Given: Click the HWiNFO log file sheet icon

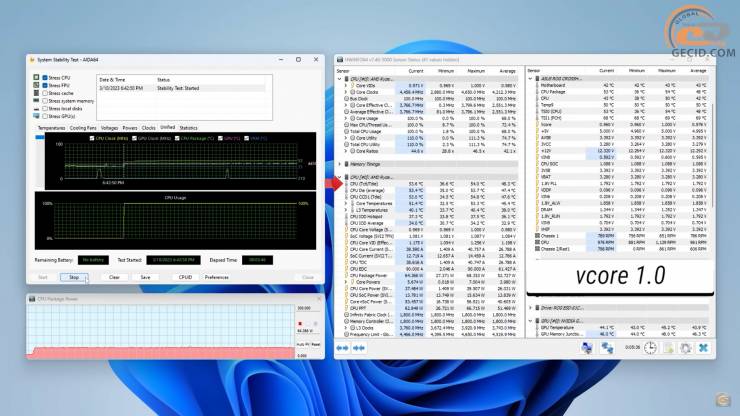Looking at the screenshot, I should 668,348.
